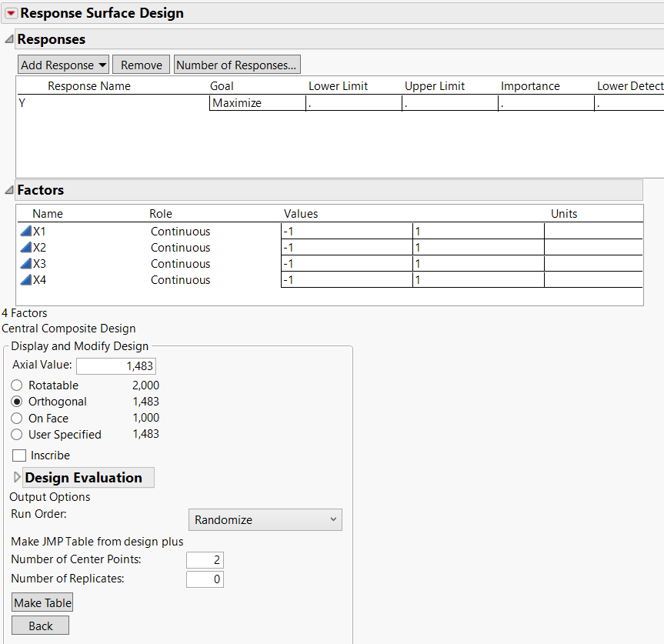Click the Remove response button
Viewport: 664px width, 644px height.
click(x=141, y=65)
